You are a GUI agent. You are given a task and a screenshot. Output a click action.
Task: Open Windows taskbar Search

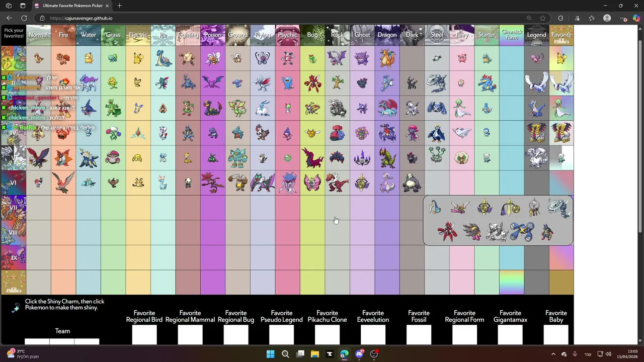[285, 354]
